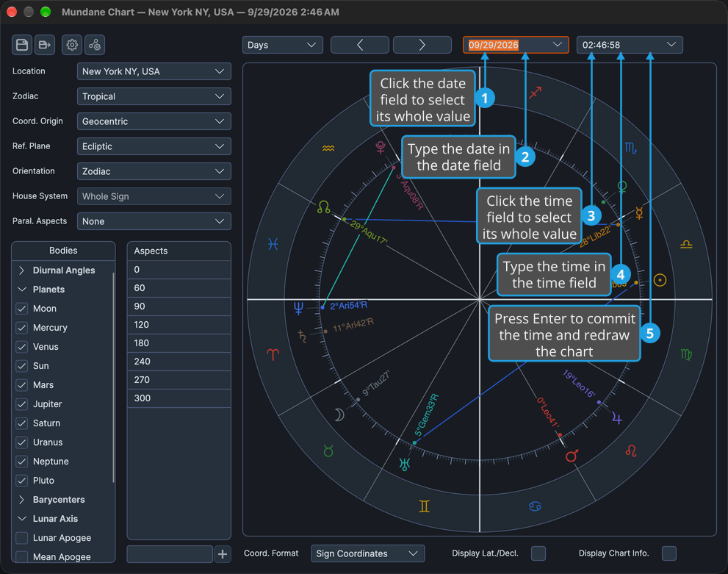The width and height of the screenshot is (728, 574).
Task: Click the time field showing 02:46:58
Action: click(629, 45)
